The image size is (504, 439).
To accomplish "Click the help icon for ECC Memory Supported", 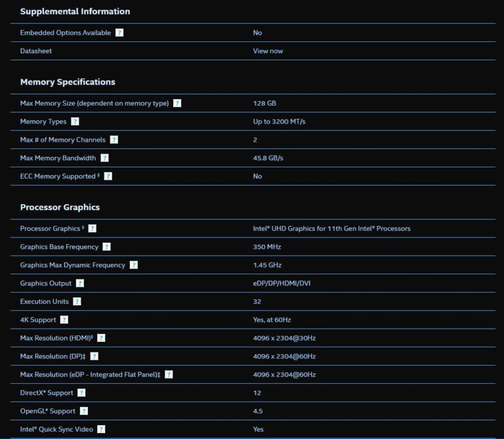I will (x=108, y=176).
